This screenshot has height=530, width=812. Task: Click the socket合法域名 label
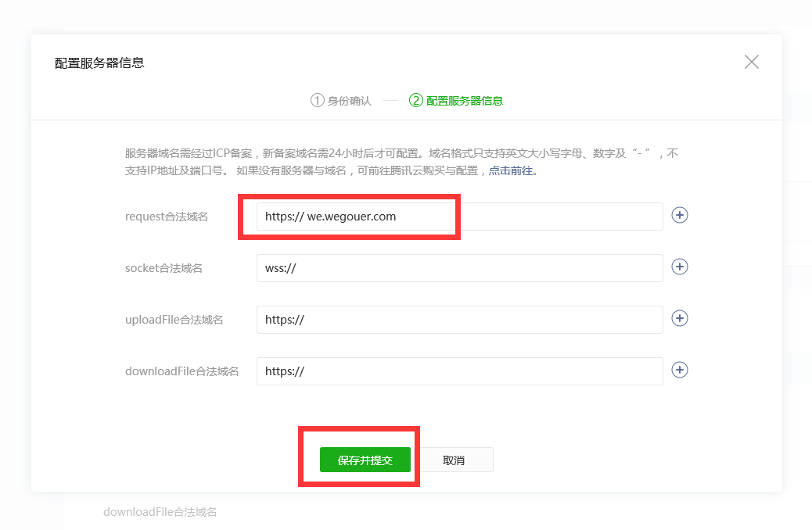click(x=163, y=268)
